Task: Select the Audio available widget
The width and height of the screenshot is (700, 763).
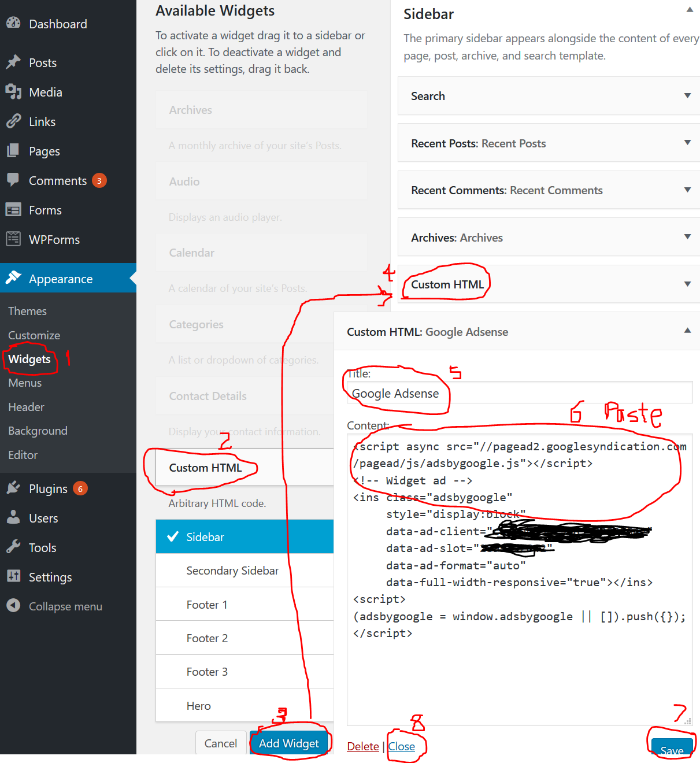Action: pyautogui.click(x=261, y=182)
